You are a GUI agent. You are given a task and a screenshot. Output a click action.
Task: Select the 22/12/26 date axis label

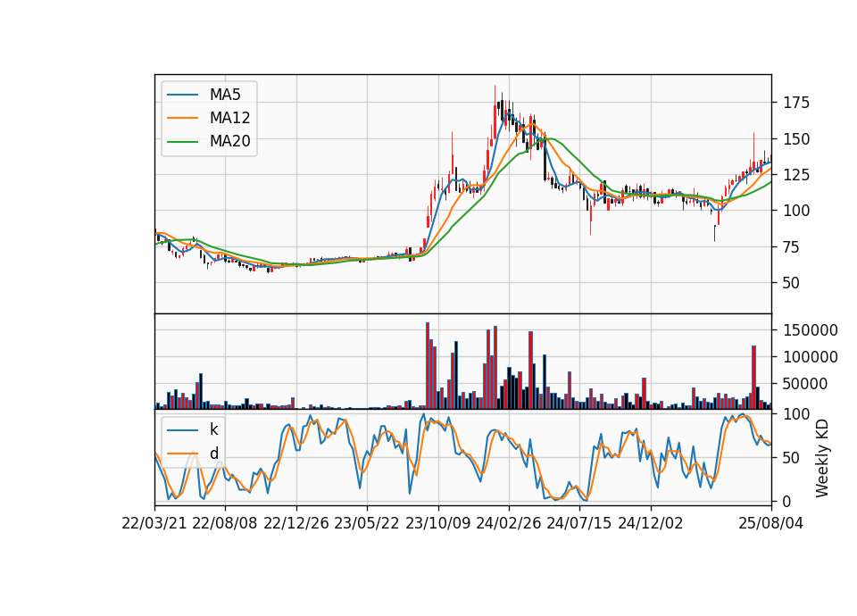point(296,524)
